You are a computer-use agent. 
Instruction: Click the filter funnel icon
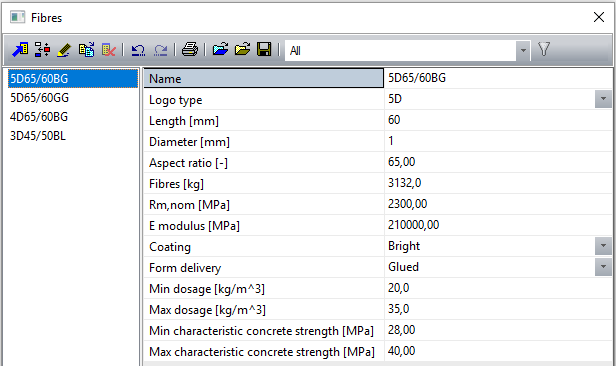click(544, 49)
